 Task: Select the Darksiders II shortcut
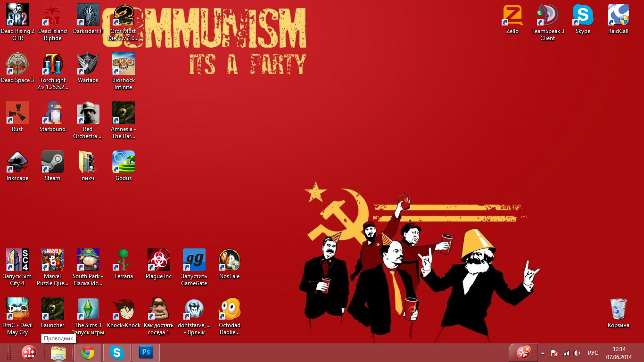[x=88, y=15]
